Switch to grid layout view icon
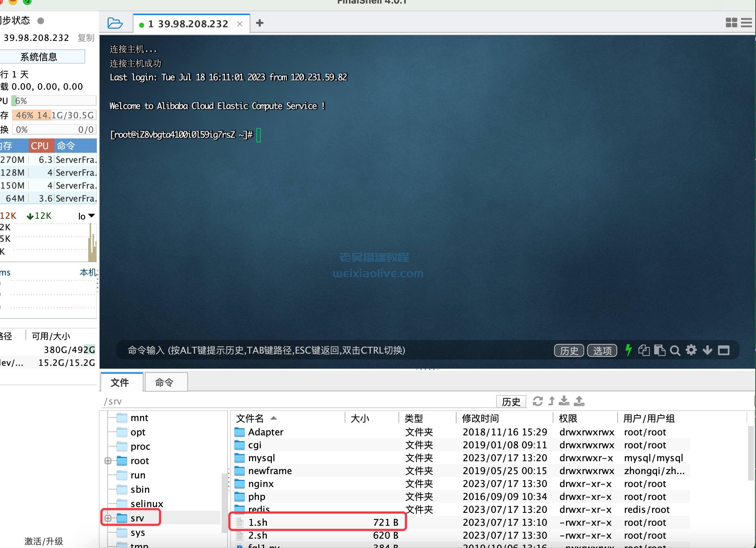Screen dimensions: 756x548 tap(731, 23)
